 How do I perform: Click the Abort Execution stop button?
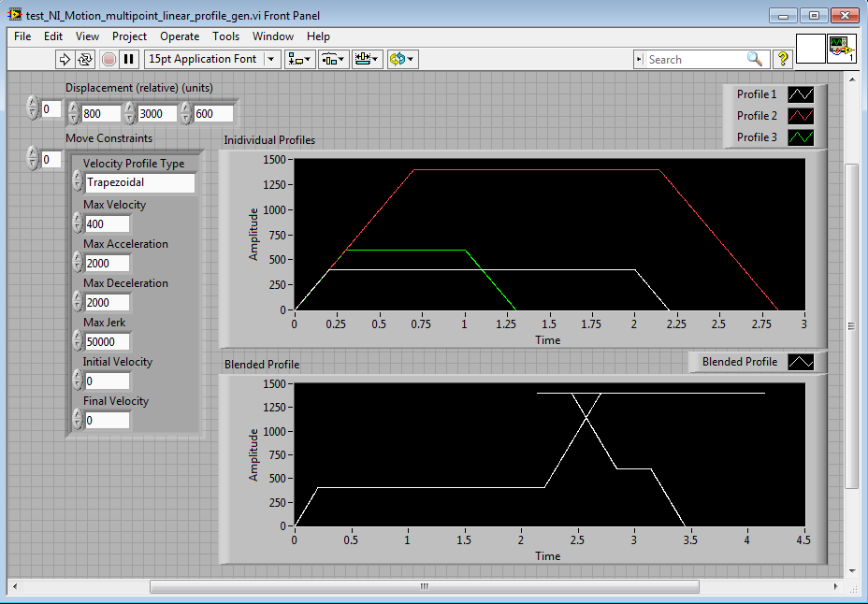pos(109,59)
